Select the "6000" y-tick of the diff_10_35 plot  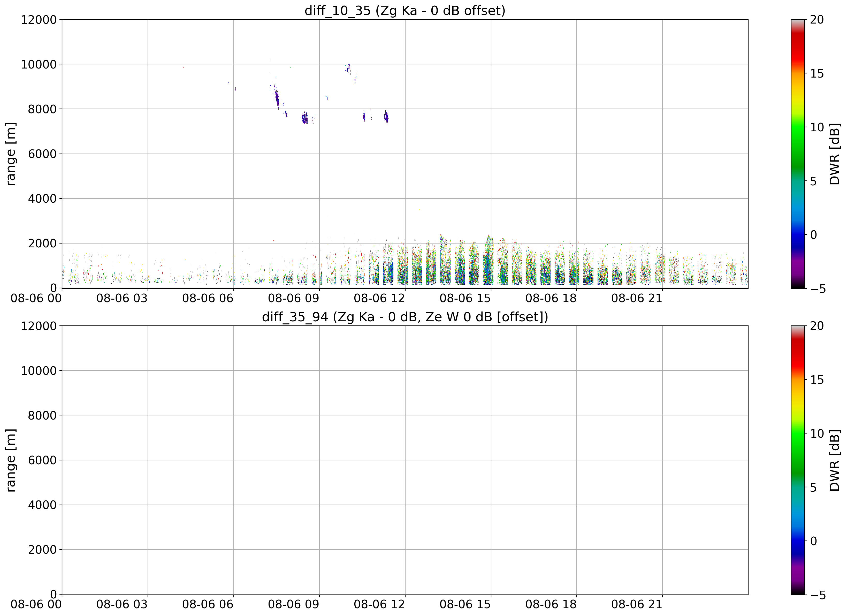[x=42, y=154]
